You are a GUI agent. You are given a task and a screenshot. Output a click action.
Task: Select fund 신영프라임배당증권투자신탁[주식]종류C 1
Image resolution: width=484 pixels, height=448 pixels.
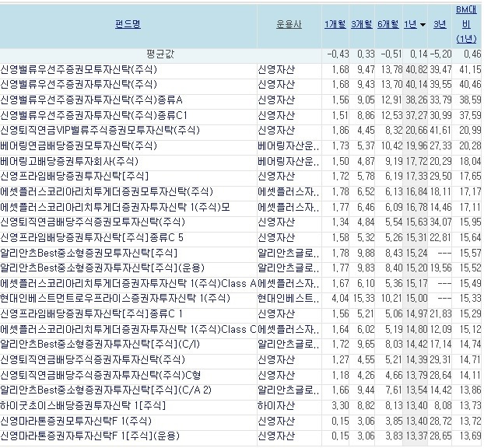(x=91, y=314)
